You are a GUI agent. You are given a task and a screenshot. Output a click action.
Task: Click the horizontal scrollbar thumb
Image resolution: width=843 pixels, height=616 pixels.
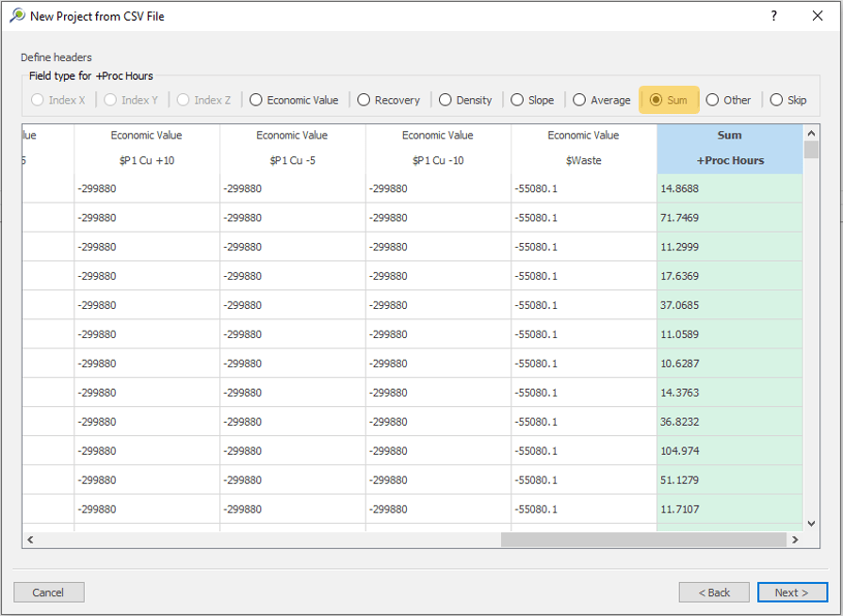click(642, 540)
